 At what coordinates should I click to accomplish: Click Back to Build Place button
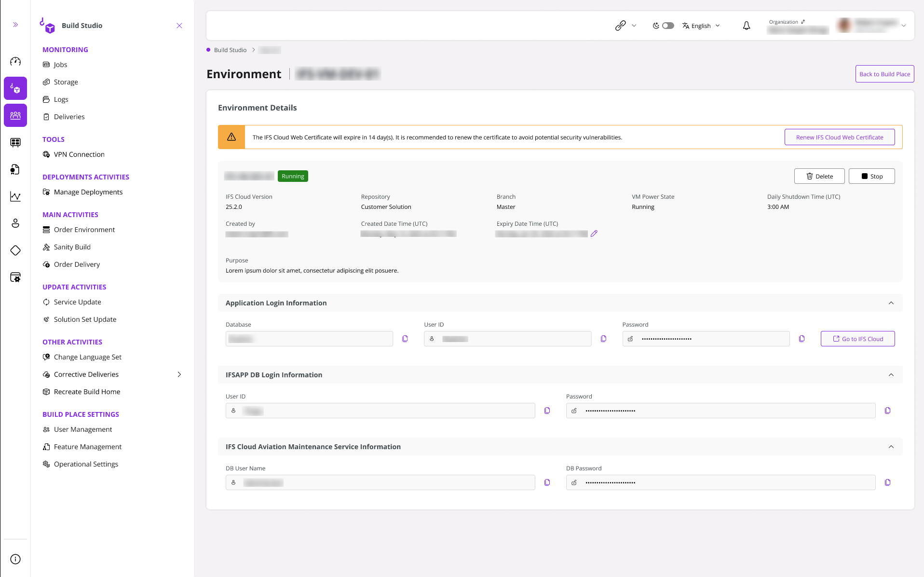click(884, 74)
